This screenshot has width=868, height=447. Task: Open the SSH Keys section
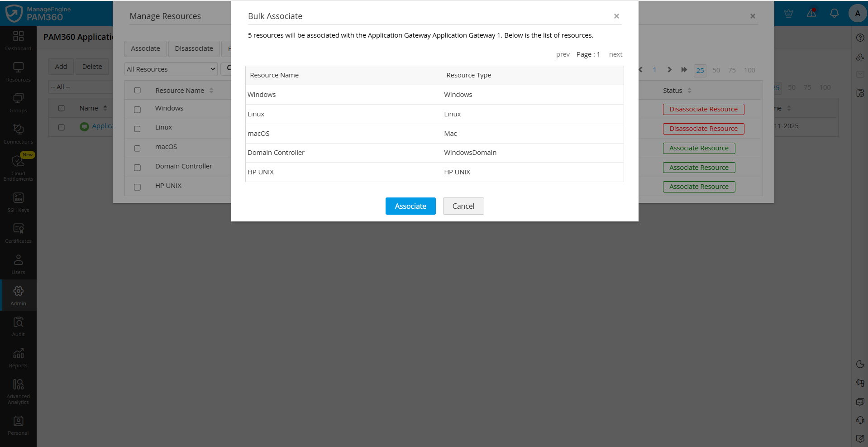(x=18, y=202)
